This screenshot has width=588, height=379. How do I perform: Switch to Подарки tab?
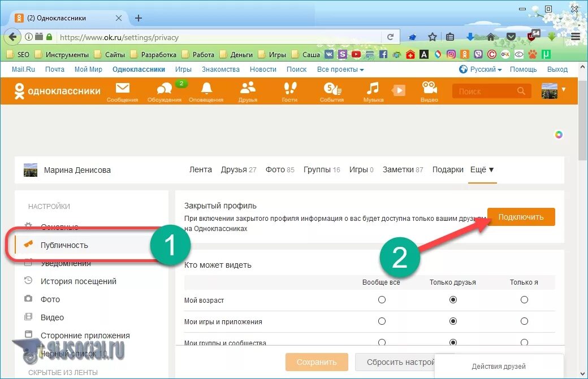pyautogui.click(x=448, y=169)
